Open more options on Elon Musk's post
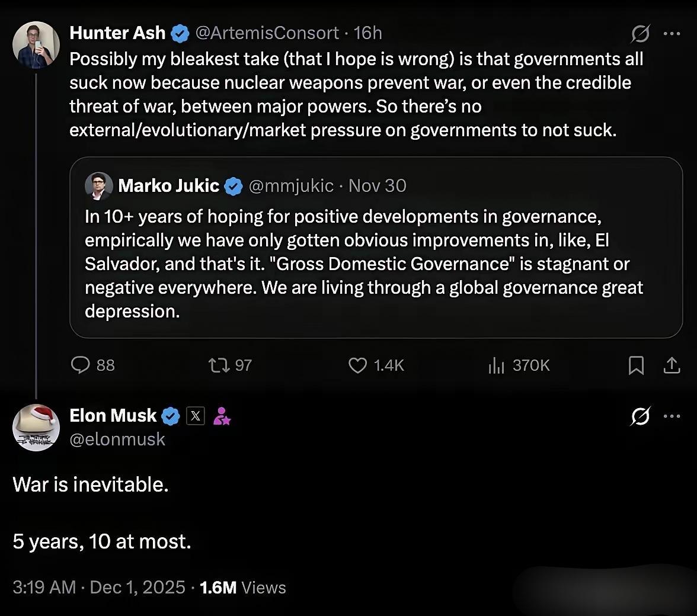The height and width of the screenshot is (616, 697). coord(672,416)
